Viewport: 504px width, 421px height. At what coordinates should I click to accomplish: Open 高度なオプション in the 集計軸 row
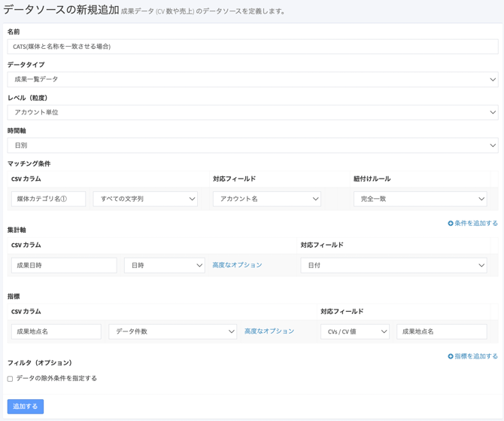237,265
